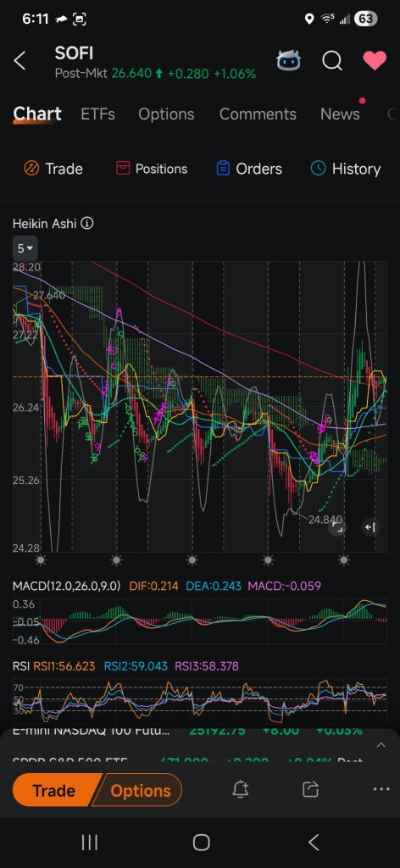Tap the first sun day marker below chart
The height and width of the screenshot is (868, 400).
41,560
